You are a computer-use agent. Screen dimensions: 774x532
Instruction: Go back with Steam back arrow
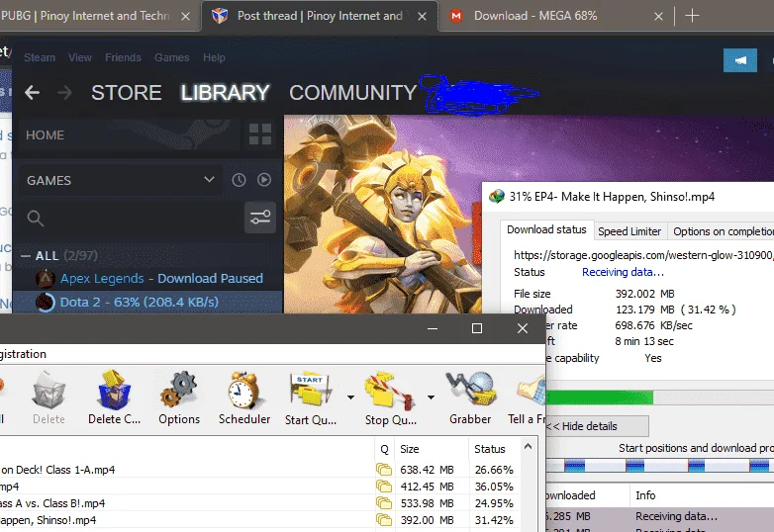(x=33, y=92)
